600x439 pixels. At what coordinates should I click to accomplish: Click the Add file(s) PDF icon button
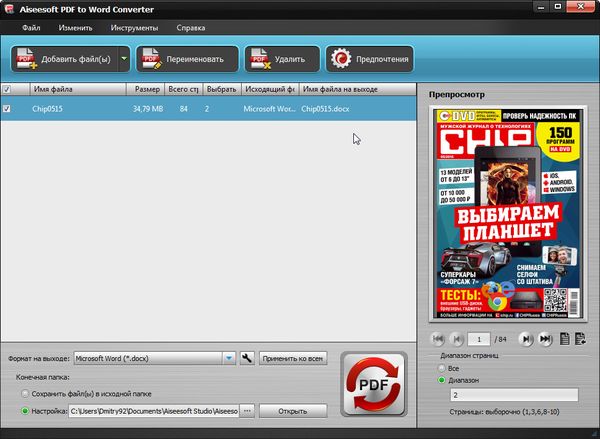64,59
